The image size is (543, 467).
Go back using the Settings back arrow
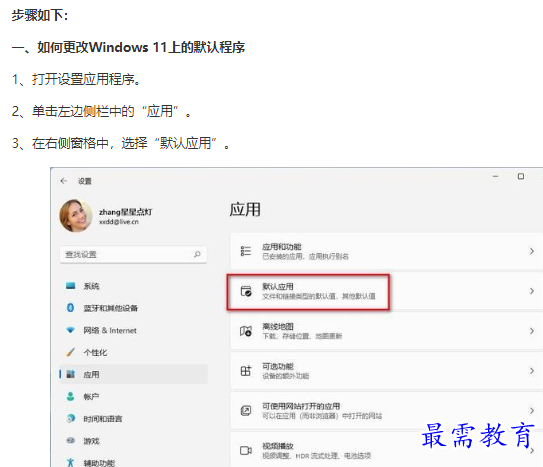(x=63, y=181)
